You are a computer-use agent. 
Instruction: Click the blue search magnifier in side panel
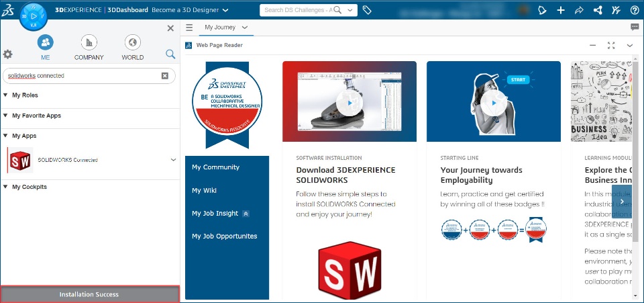pos(170,54)
